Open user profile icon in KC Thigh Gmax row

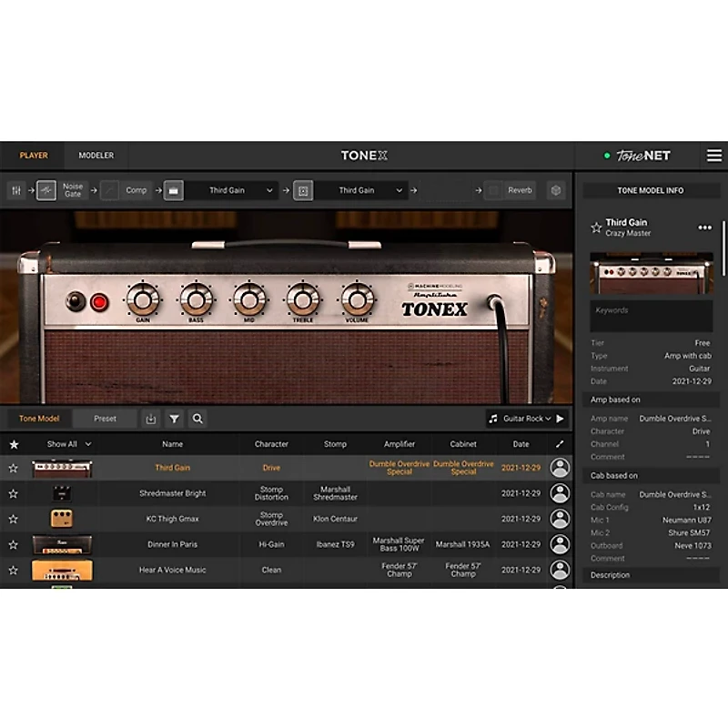(560, 519)
